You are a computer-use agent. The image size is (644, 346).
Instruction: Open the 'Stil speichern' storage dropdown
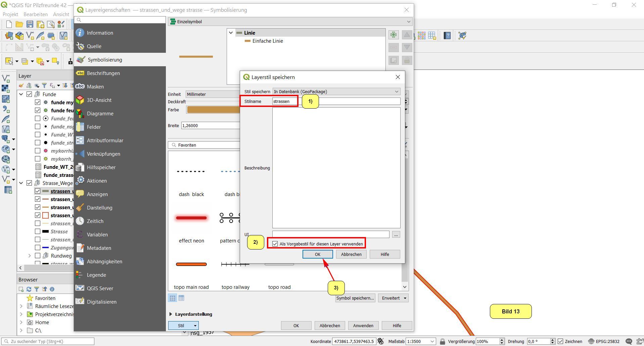[336, 91]
